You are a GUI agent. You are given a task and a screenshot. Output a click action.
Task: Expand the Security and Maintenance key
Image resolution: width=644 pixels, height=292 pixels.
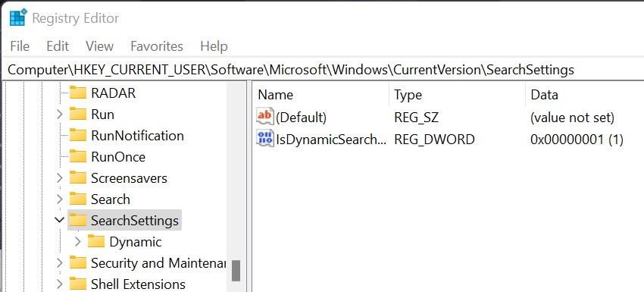tap(60, 262)
